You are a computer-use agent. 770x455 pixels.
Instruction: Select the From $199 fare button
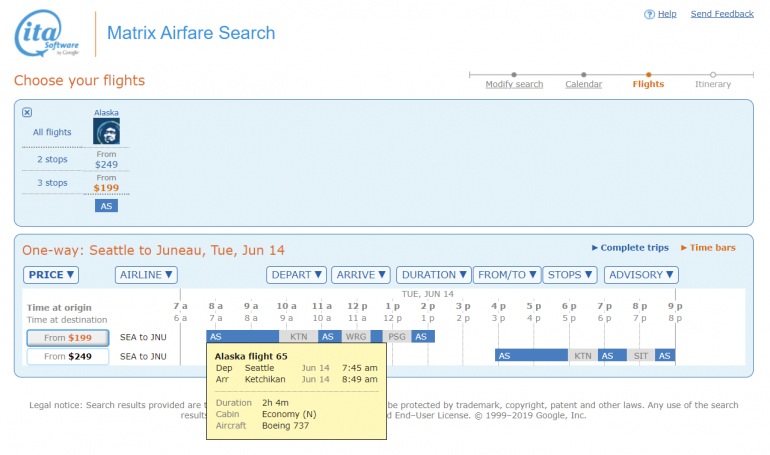click(x=68, y=338)
